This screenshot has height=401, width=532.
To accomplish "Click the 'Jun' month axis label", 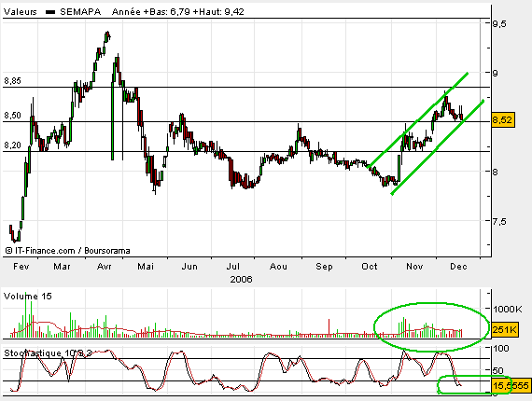I will pyautogui.click(x=189, y=267).
